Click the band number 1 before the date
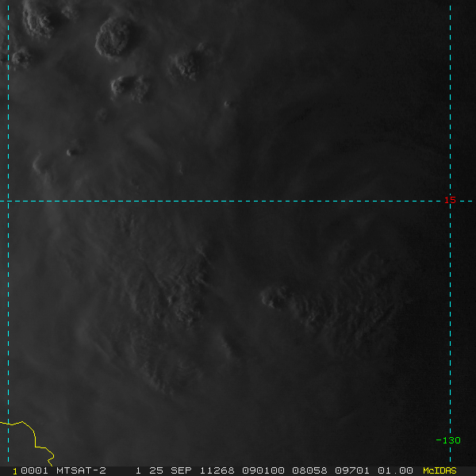 138,470
